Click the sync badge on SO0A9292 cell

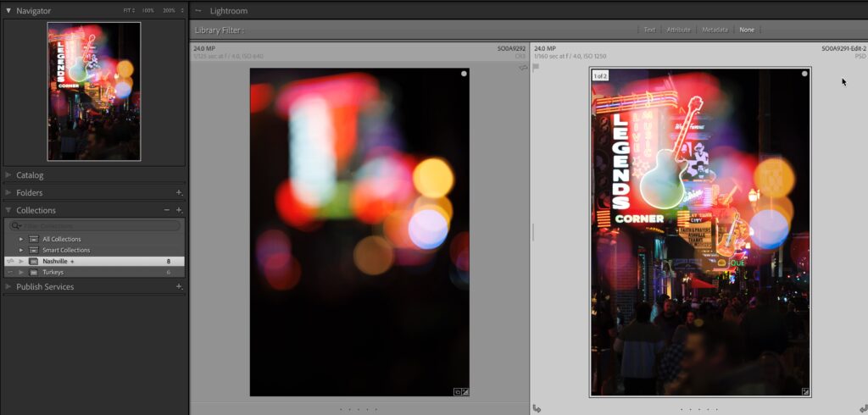[x=522, y=68]
